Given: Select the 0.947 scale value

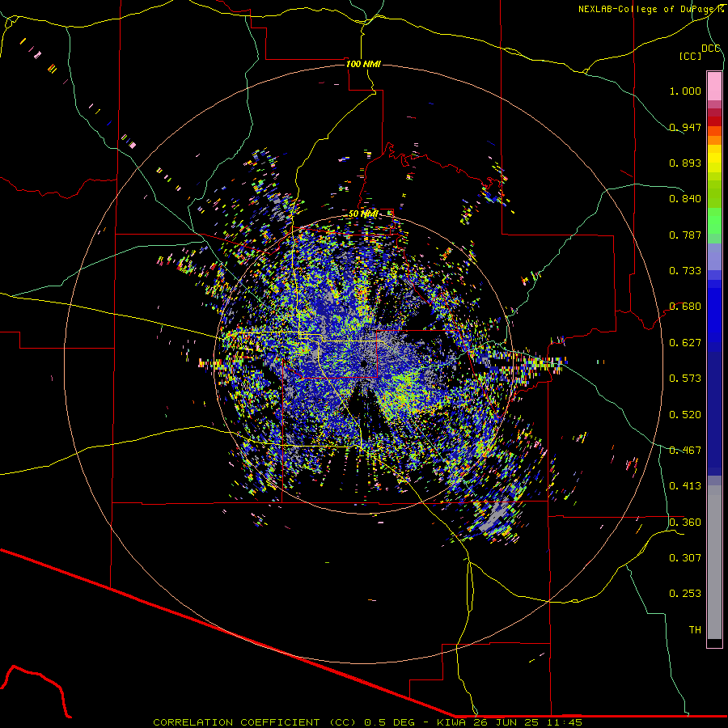Looking at the screenshot, I should (685, 127).
